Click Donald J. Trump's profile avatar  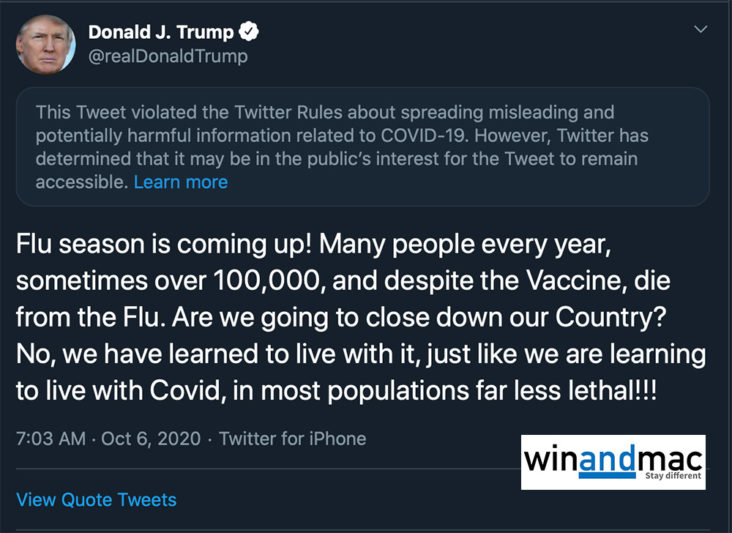click(44, 43)
